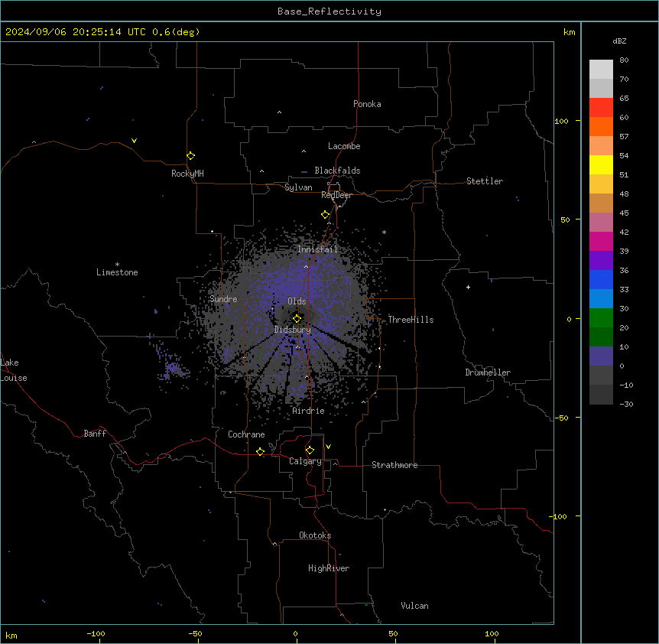This screenshot has height=644, width=659.
Task: Click the Innisfail city label
Action: pos(317,249)
